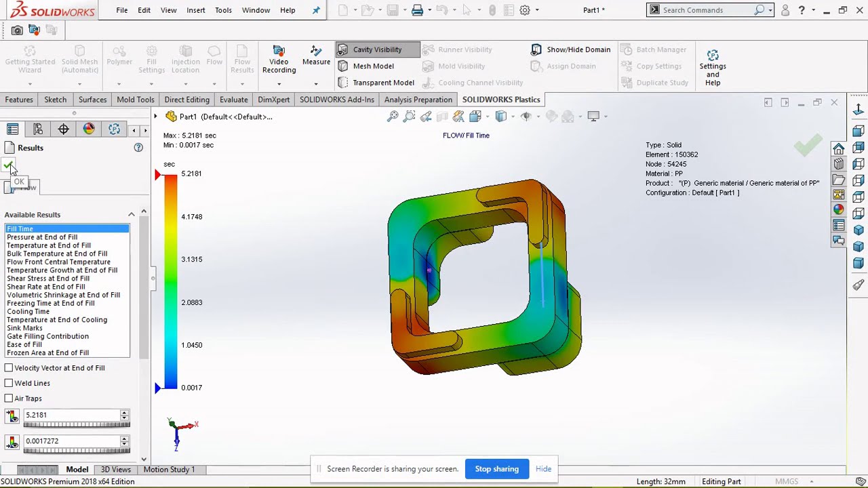Open Results panel help icon
The width and height of the screenshot is (868, 488).
(138, 148)
